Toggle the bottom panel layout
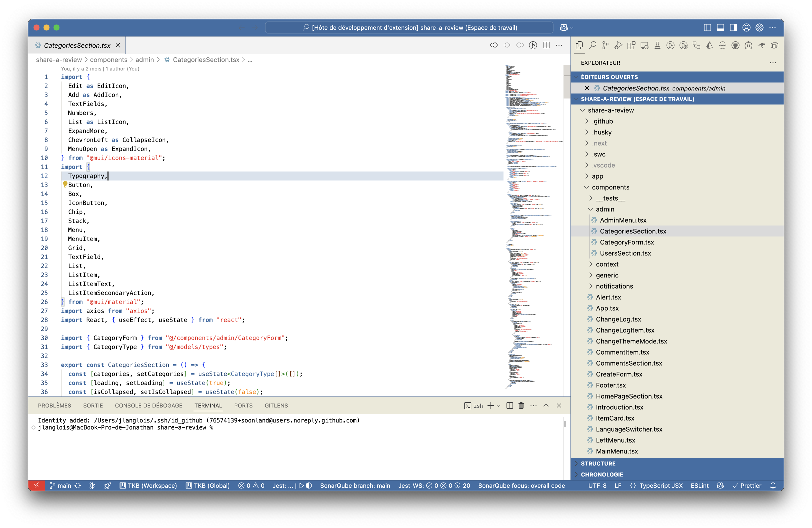Screen dimensions: 812x528 tap(720, 28)
